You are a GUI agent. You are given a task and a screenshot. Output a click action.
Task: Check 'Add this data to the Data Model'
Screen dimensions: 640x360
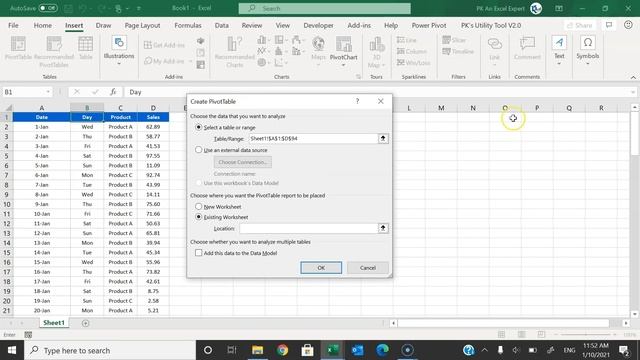(x=198, y=253)
